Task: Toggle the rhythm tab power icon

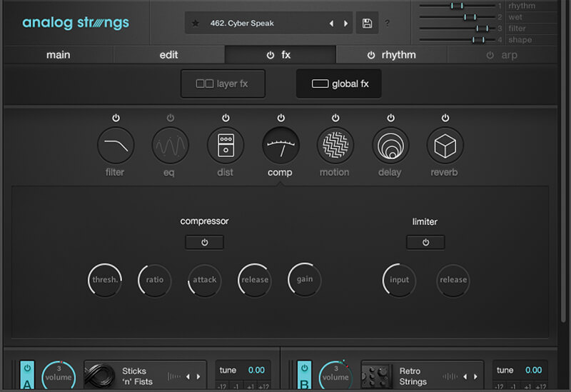Action: click(370, 55)
